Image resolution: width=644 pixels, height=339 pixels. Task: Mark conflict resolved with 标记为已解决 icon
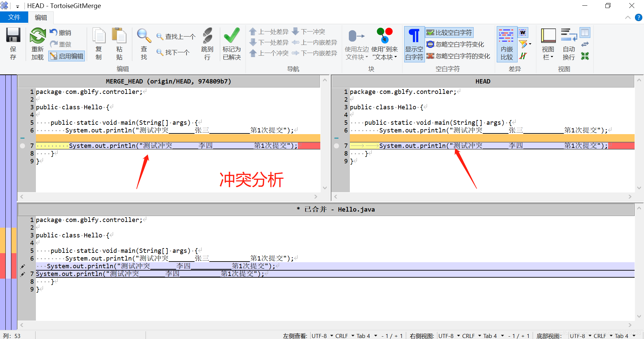[x=231, y=44]
